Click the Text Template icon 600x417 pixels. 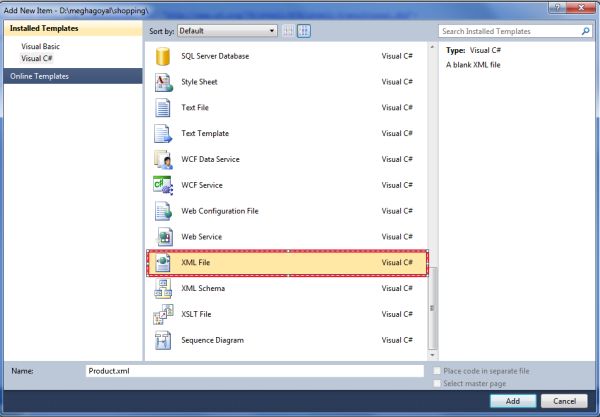click(163, 134)
